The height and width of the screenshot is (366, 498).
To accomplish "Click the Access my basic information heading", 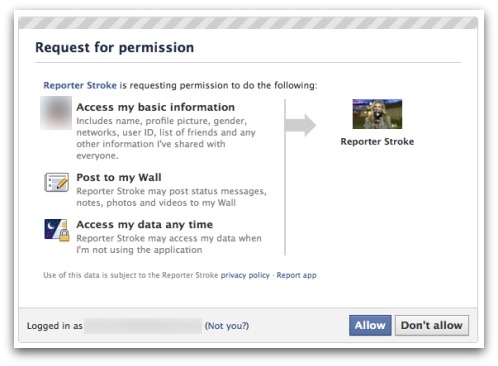I will click(x=156, y=107).
